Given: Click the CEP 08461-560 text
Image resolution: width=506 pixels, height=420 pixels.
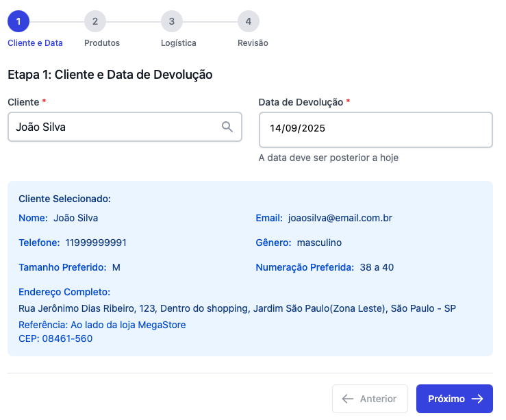Looking at the screenshot, I should pyautogui.click(x=55, y=338).
